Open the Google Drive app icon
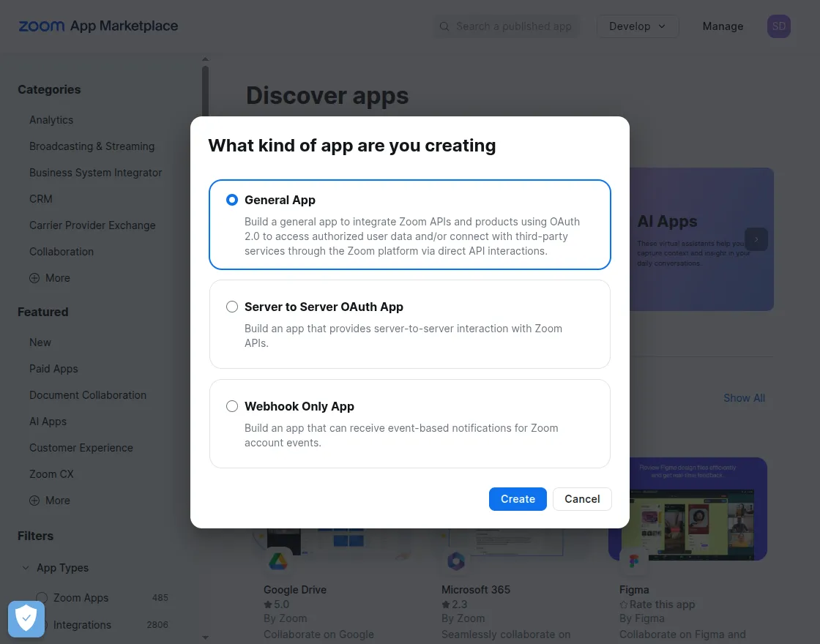820x644 pixels. tap(279, 562)
